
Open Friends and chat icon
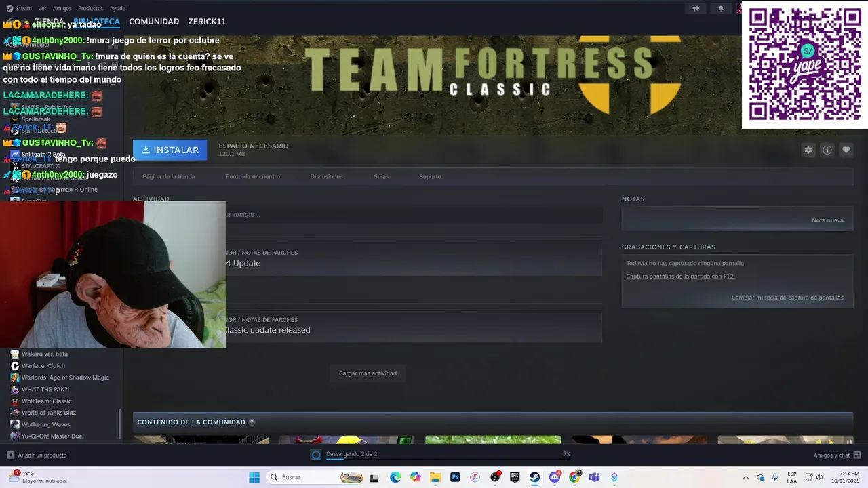pyautogui.click(x=857, y=455)
